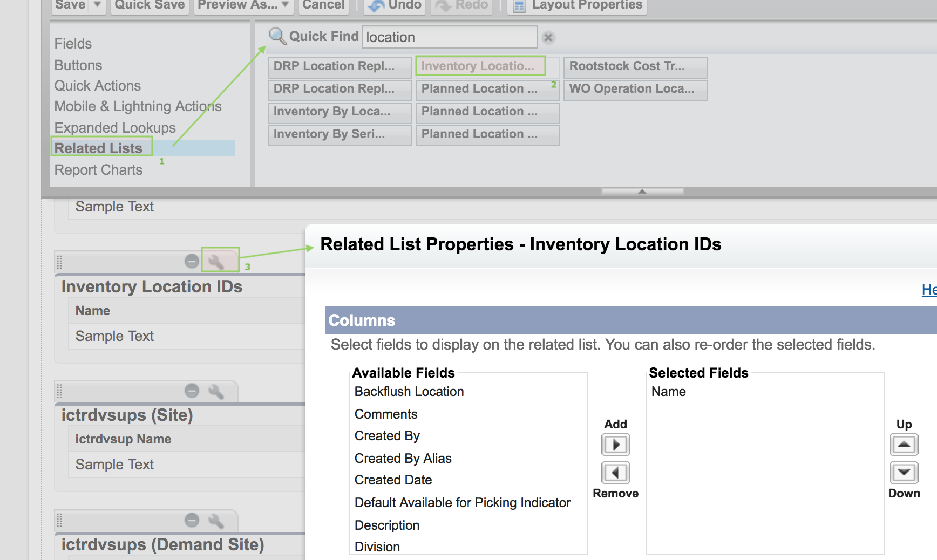Click minus icon above ictrdvsups (Demand Site)
The height and width of the screenshot is (560, 937).
192,521
